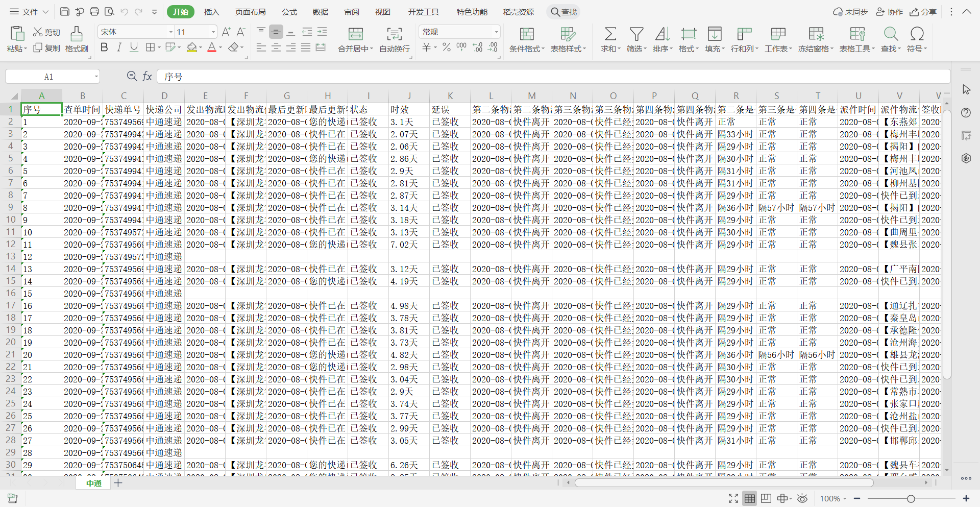The image size is (980, 507).
Task: Toggle Auto Wrap (自动换行) text
Action: [x=394, y=34]
